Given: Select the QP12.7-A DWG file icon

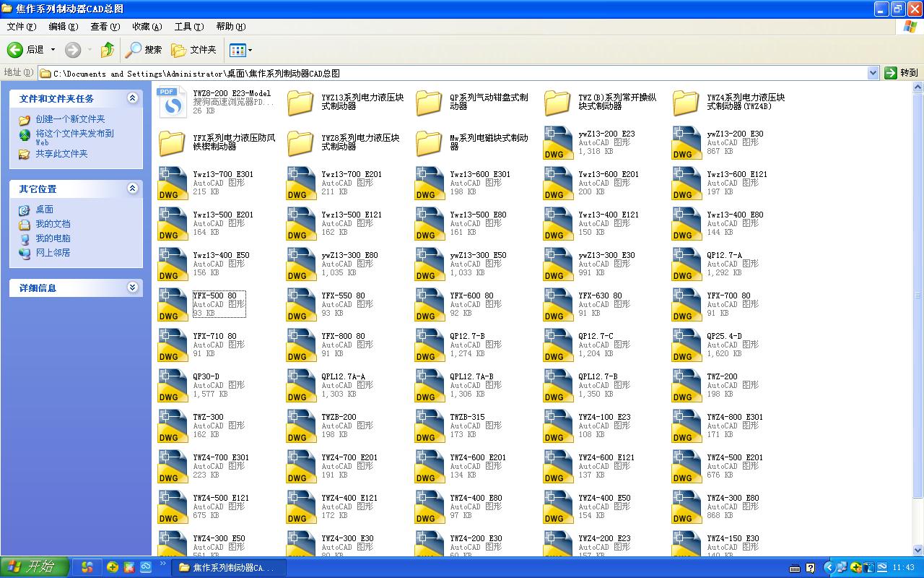Looking at the screenshot, I should pyautogui.click(x=687, y=264).
